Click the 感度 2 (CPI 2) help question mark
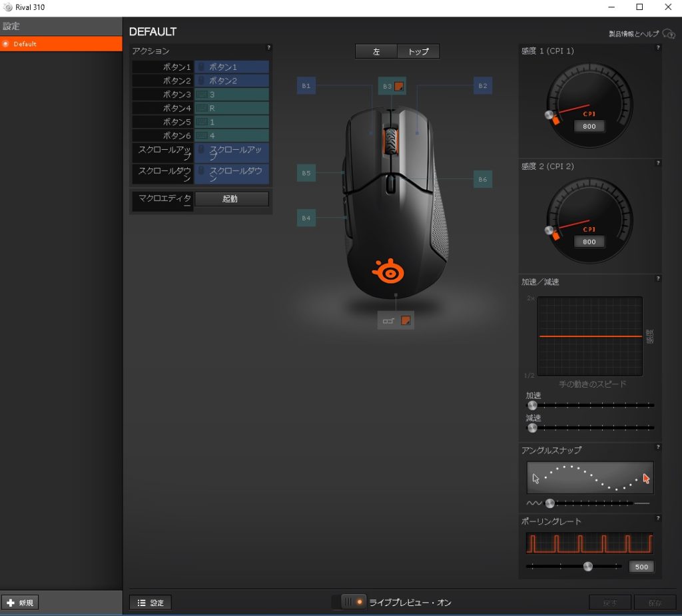Viewport: 682px width, 616px height. (x=658, y=163)
